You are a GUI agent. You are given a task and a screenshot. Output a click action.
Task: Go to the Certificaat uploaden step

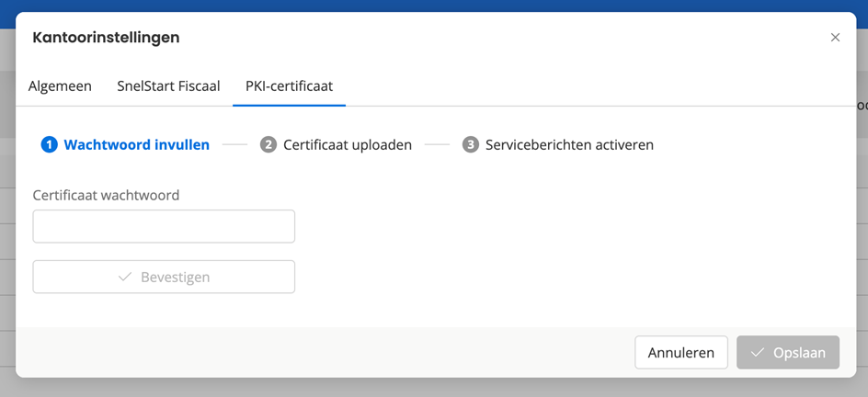347,145
